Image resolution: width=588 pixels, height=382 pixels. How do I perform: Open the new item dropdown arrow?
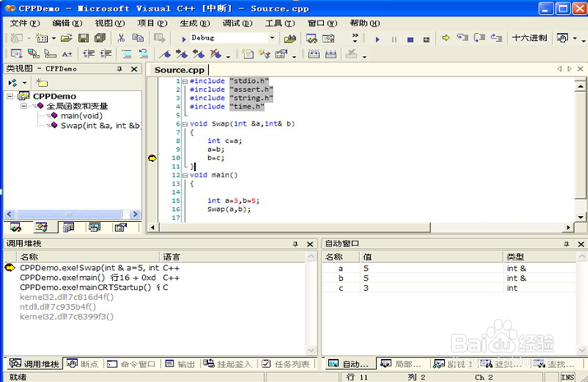pyautogui.click(x=53, y=38)
